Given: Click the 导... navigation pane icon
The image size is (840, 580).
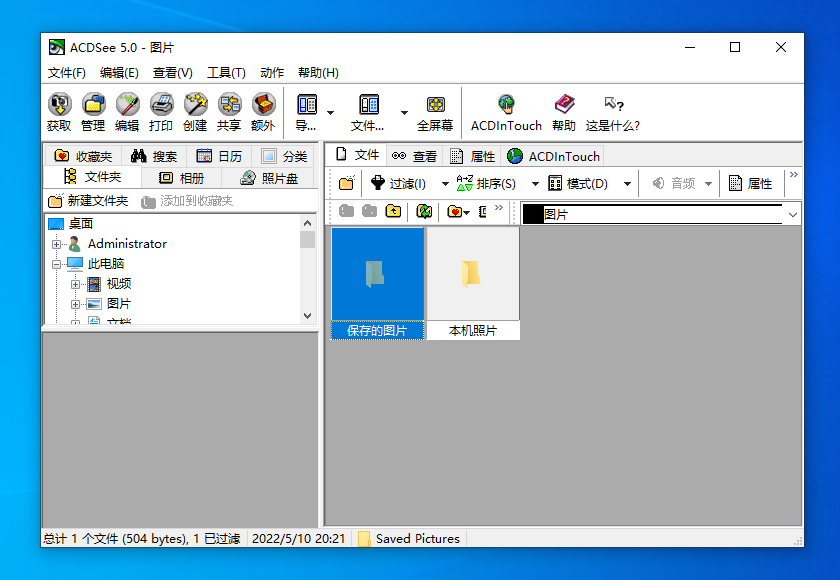Looking at the screenshot, I should [307, 112].
